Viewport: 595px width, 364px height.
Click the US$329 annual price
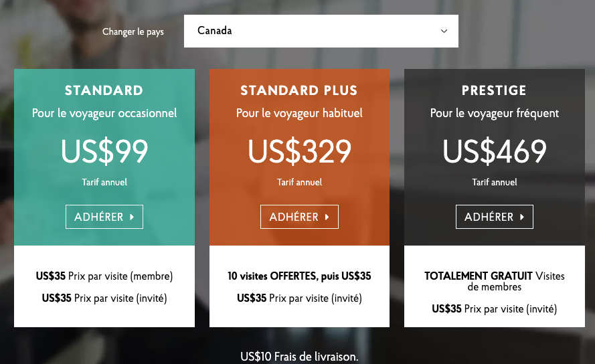point(299,151)
